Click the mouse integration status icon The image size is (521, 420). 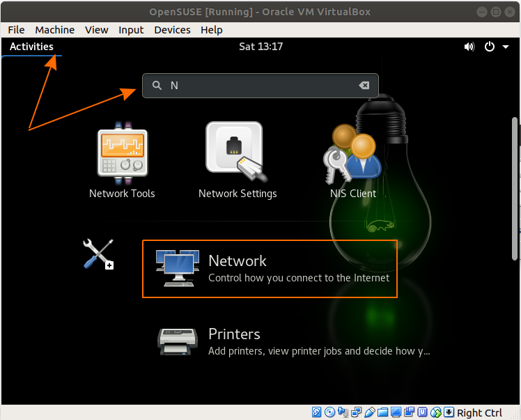click(x=436, y=412)
